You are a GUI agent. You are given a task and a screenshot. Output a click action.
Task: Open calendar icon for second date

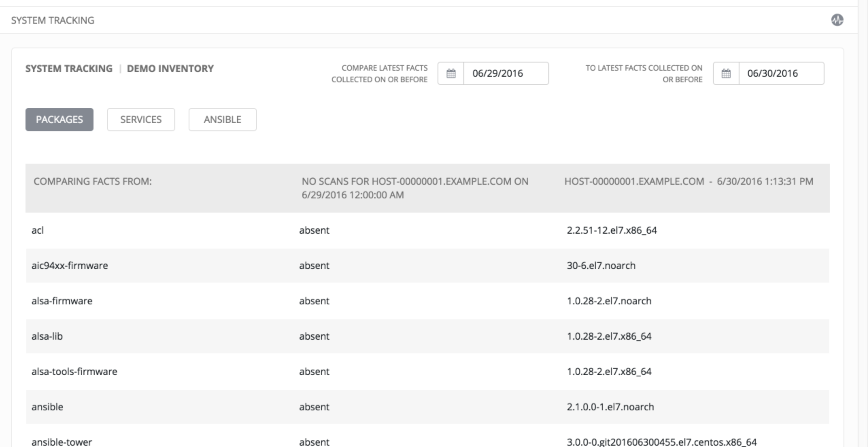tap(726, 73)
